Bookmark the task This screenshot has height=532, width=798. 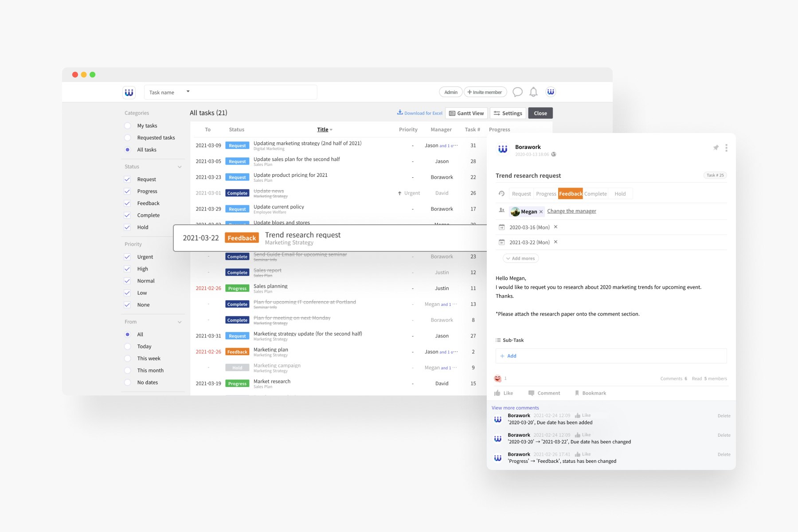590,393
